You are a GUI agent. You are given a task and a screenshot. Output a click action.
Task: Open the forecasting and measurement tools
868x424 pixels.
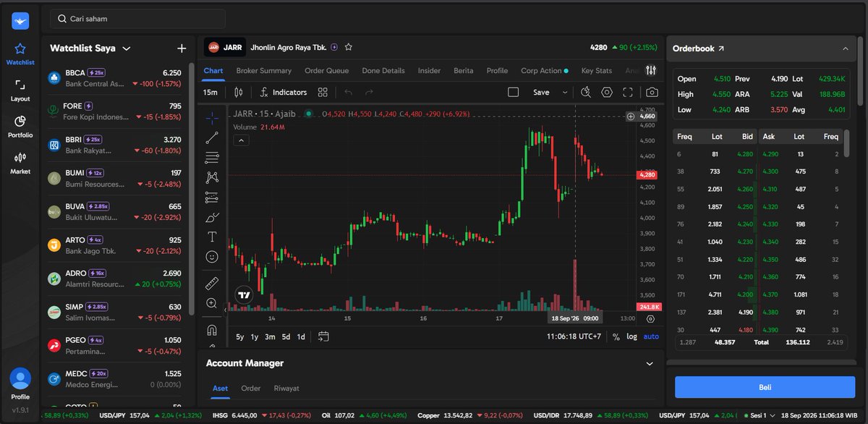212,197
